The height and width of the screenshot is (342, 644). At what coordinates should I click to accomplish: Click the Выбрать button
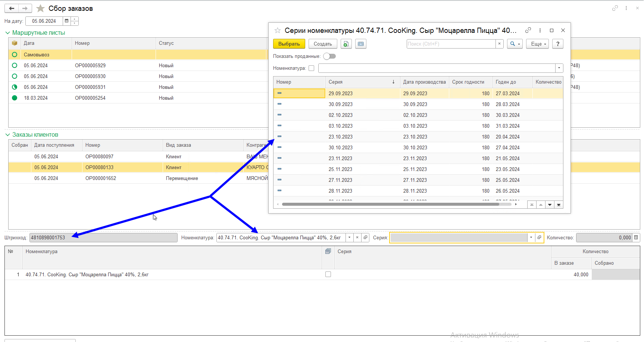pyautogui.click(x=289, y=44)
